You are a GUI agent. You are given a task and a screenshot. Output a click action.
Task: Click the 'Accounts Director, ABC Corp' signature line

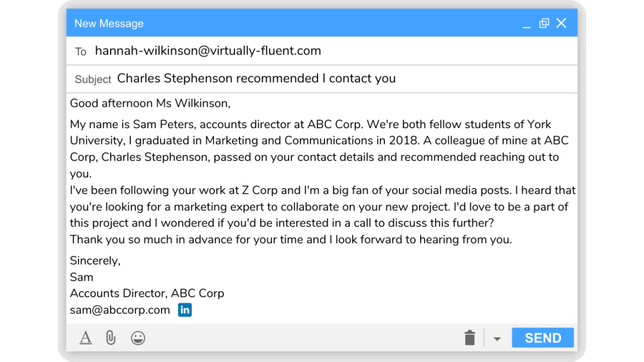pyautogui.click(x=147, y=293)
